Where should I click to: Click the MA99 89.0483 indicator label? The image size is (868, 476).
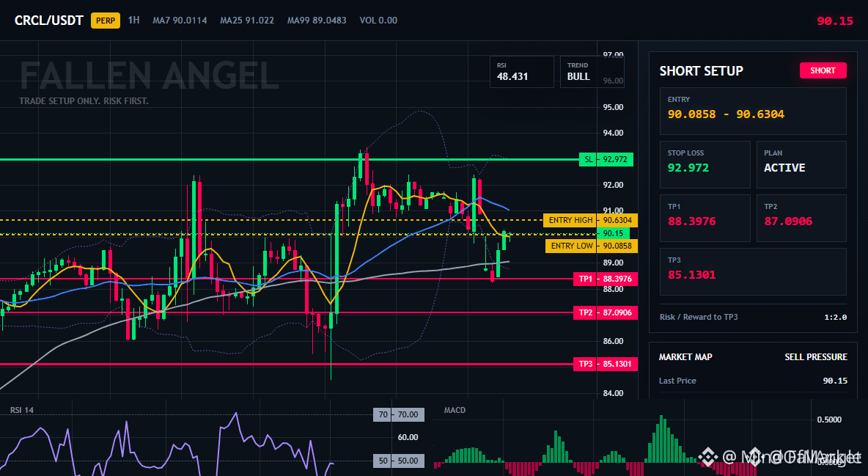[317, 21]
